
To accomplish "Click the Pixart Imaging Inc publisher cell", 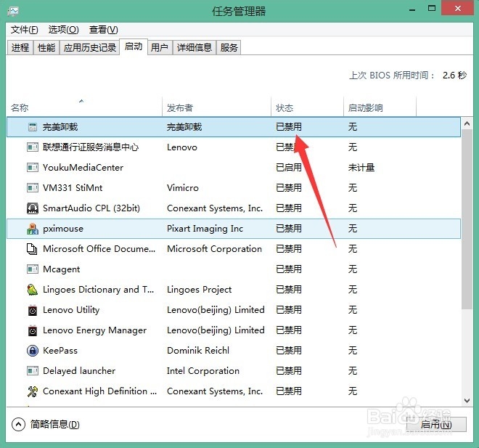I will pyautogui.click(x=205, y=229).
